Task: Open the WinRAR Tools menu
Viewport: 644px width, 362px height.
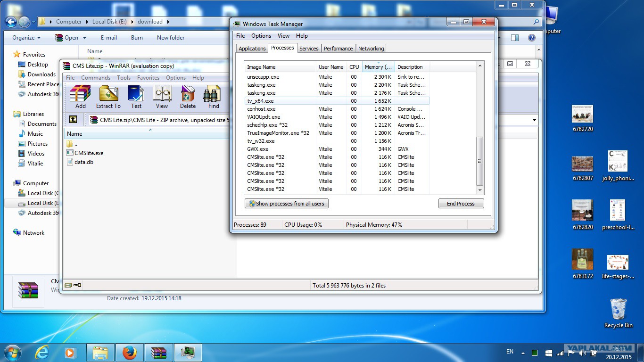Action: pos(124,78)
